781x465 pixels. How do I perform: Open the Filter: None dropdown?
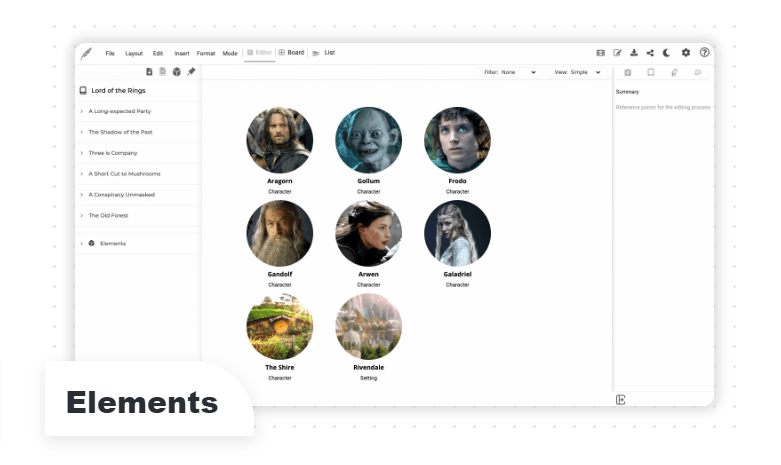[x=510, y=72]
